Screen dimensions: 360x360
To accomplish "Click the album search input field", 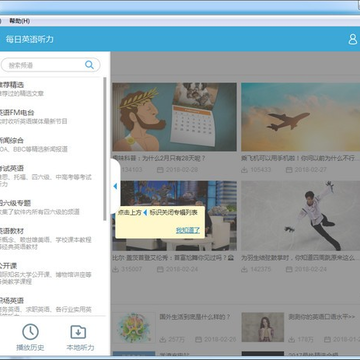I will tap(50, 65).
